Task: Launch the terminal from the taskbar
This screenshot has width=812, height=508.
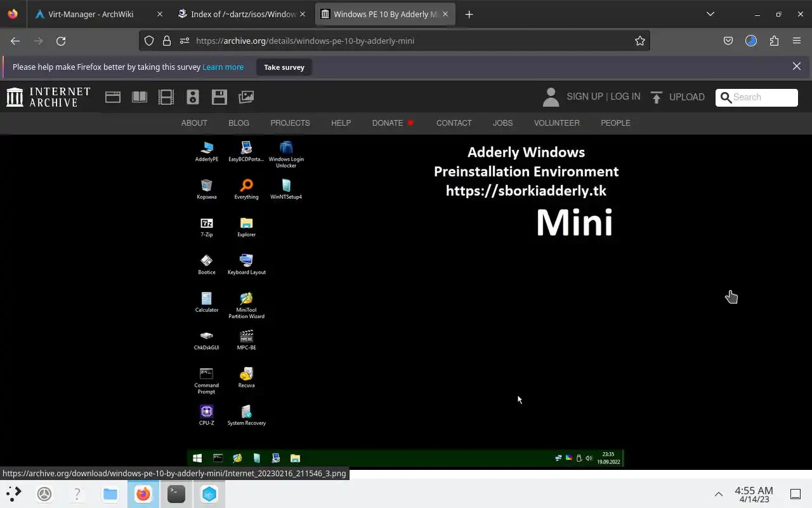Action: (176, 493)
